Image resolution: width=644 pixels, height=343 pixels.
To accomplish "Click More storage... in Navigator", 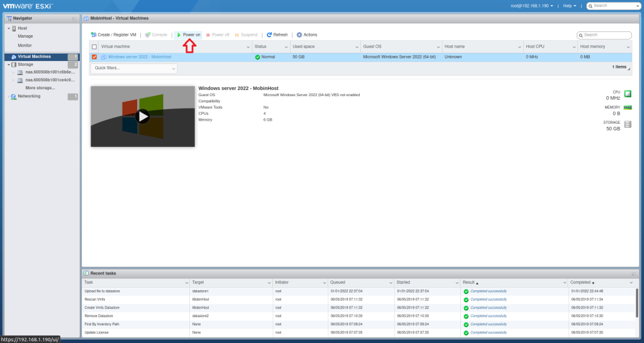I will pyautogui.click(x=40, y=88).
